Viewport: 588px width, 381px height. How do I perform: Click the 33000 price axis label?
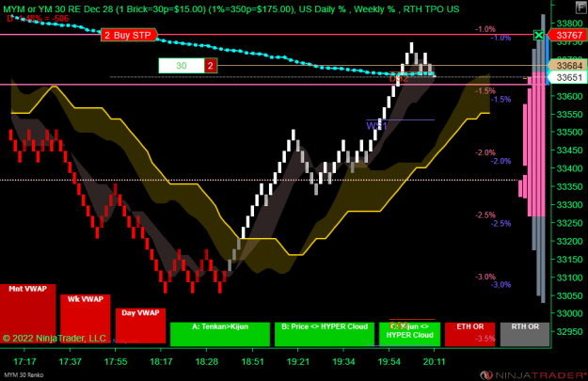pyautogui.click(x=569, y=313)
